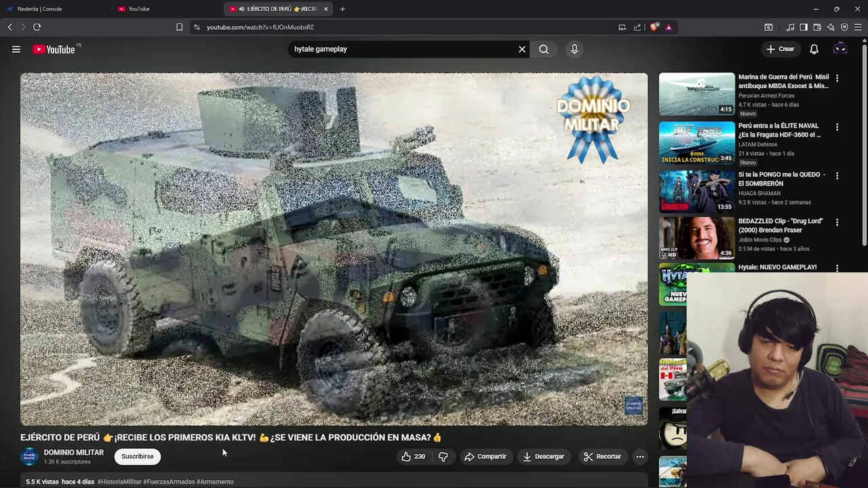Screen dimensions: 868x488
Task: Open the HUACA SHAMAN channel name
Action: click(759, 193)
